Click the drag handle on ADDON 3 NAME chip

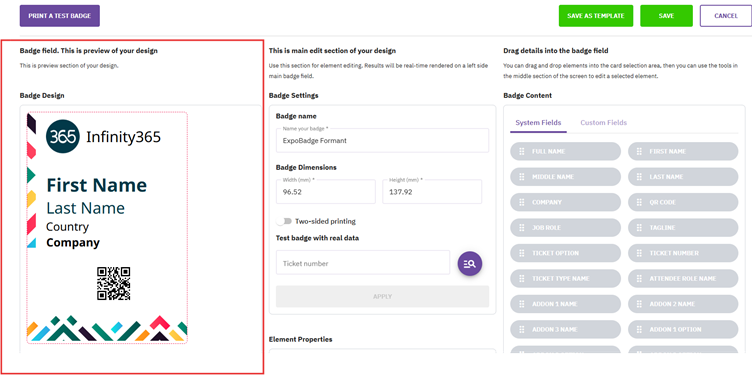[x=521, y=329]
